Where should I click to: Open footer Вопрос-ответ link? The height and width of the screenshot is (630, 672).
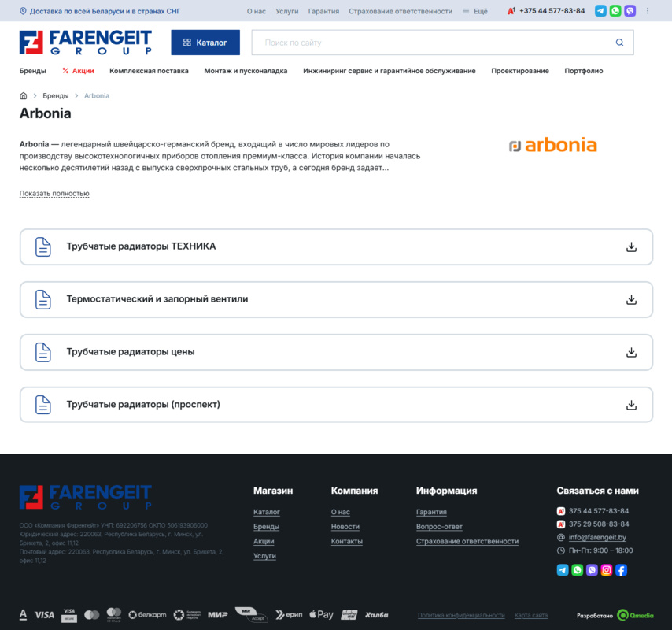(439, 526)
